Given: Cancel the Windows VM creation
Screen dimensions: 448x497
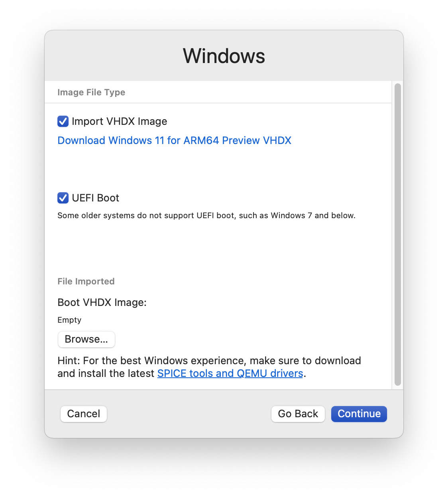Looking at the screenshot, I should tap(83, 414).
